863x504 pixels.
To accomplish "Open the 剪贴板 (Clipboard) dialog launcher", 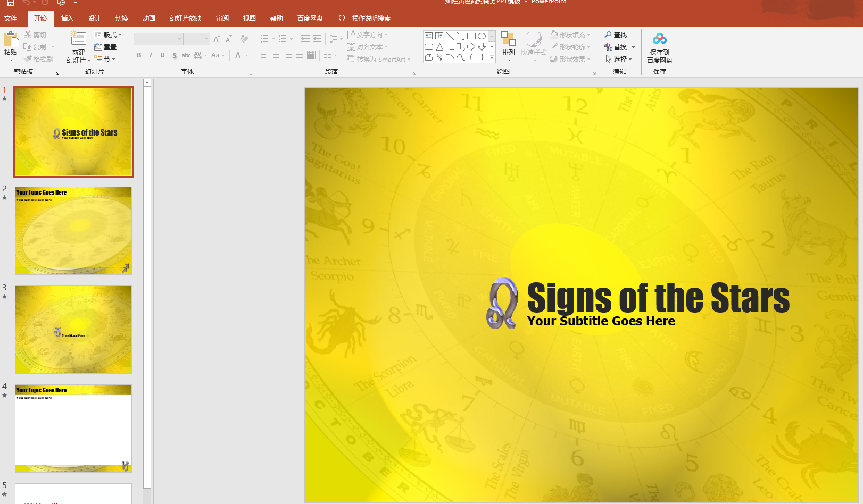I will click(56, 73).
